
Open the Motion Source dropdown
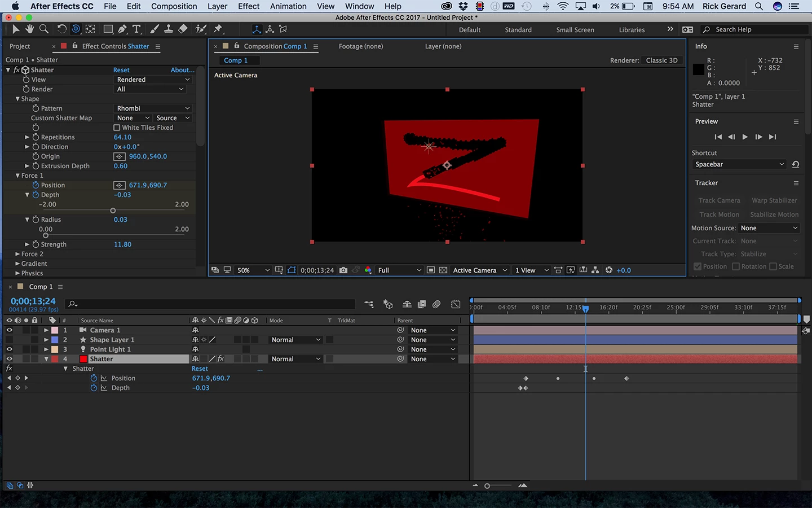(x=769, y=228)
